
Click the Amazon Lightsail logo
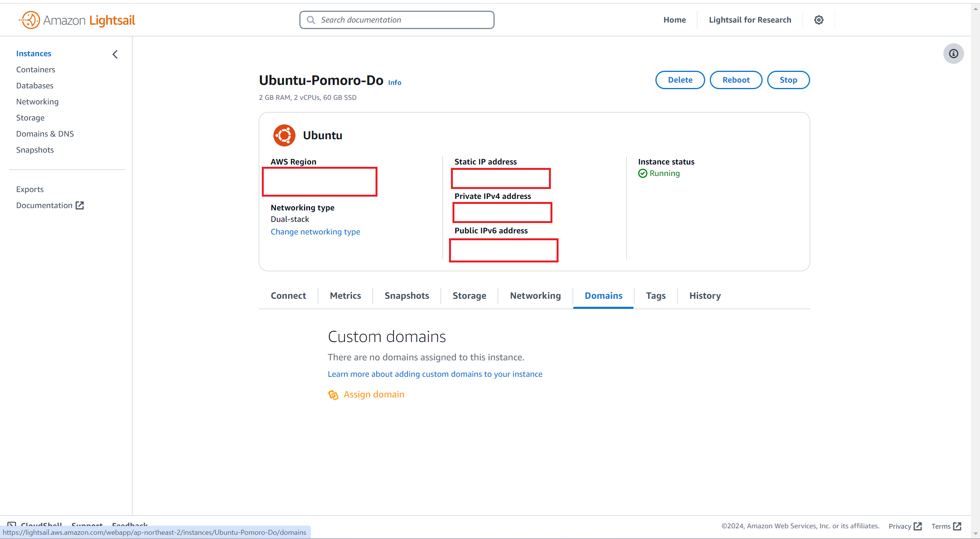coord(77,20)
